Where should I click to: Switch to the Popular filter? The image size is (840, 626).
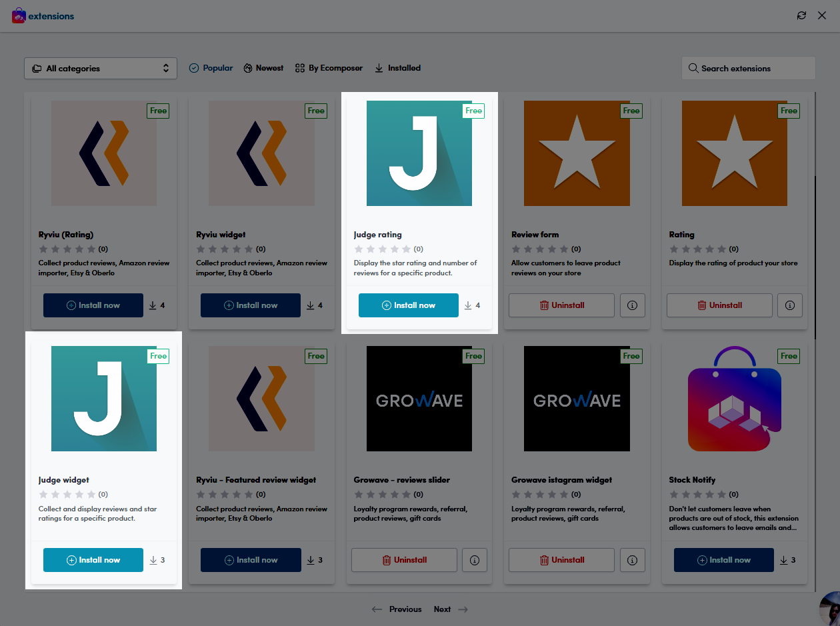[211, 68]
